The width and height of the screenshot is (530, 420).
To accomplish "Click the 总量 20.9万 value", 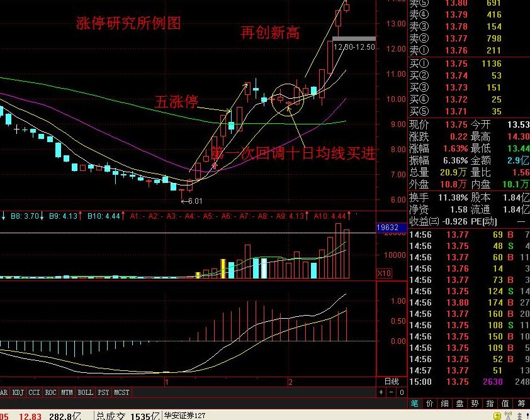I will (453, 172).
